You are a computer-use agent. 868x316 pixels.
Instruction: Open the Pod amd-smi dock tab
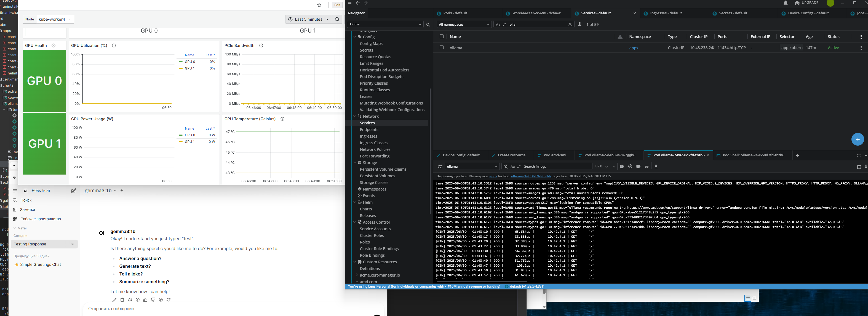[x=555, y=155]
